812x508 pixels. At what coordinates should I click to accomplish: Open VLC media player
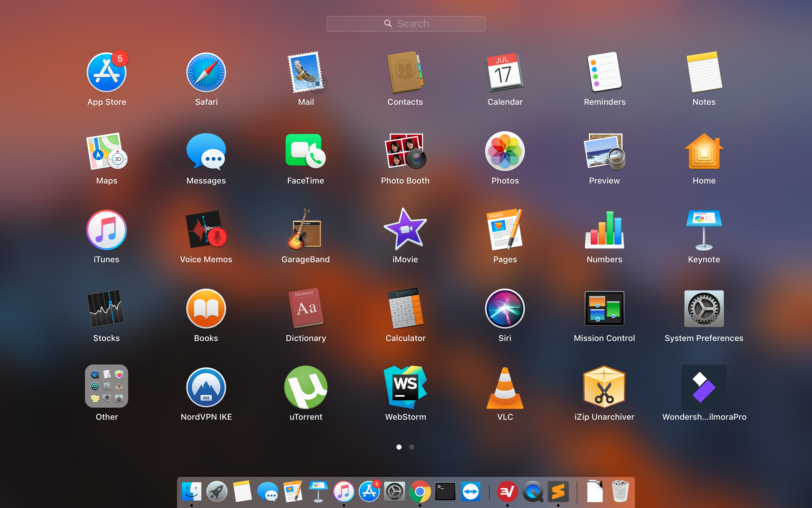click(505, 387)
